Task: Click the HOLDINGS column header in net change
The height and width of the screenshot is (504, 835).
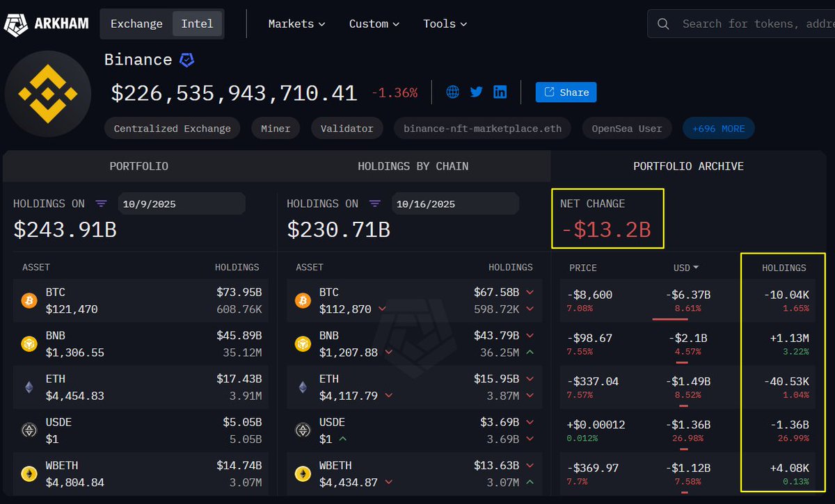Action: point(784,268)
